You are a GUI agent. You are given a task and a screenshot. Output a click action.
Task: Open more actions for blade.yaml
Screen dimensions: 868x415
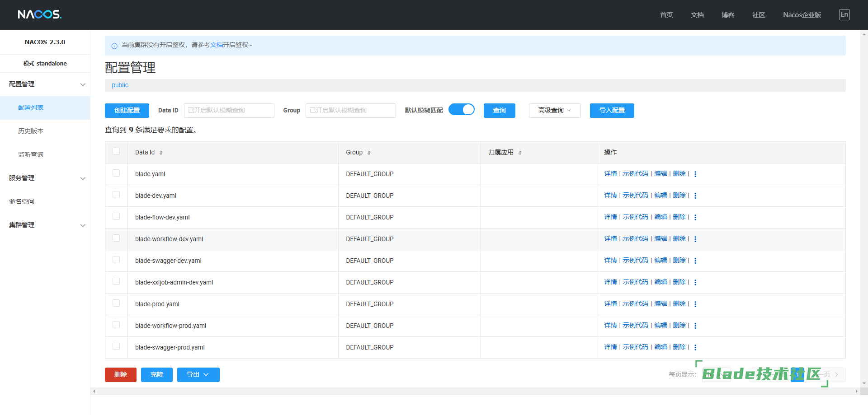(695, 174)
